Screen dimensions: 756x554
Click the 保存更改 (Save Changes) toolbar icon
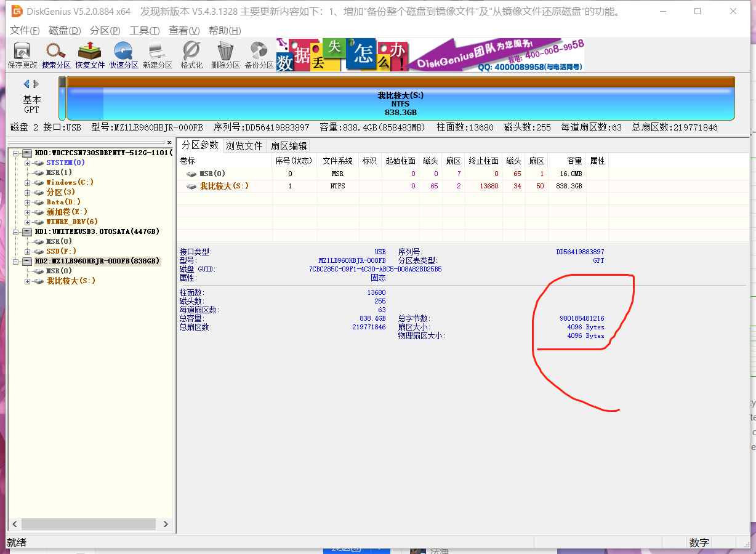point(22,55)
